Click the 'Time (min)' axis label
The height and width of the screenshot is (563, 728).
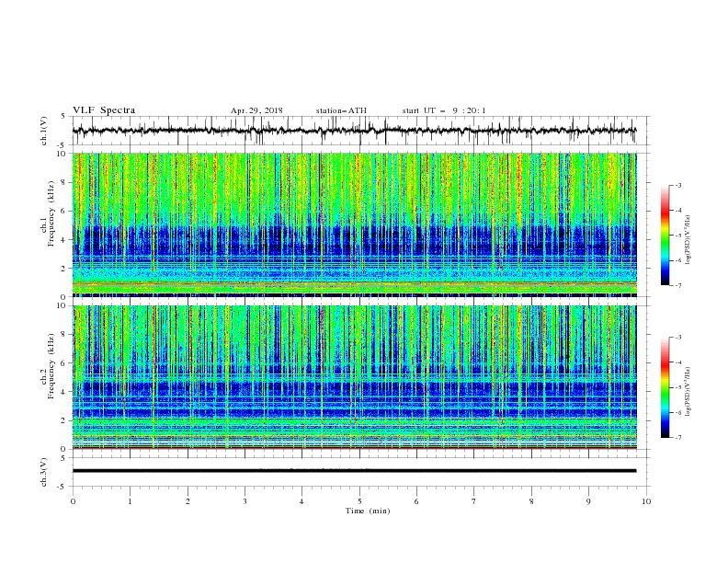[x=368, y=511]
